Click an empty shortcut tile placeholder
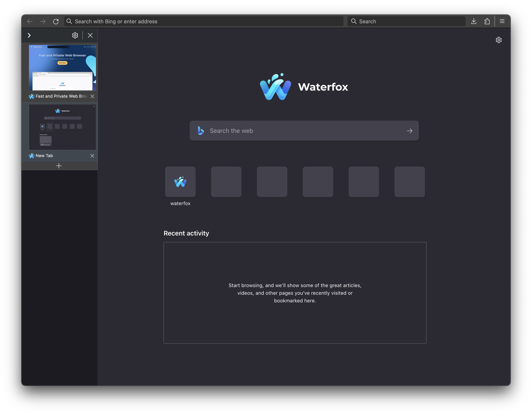 pyautogui.click(x=226, y=182)
